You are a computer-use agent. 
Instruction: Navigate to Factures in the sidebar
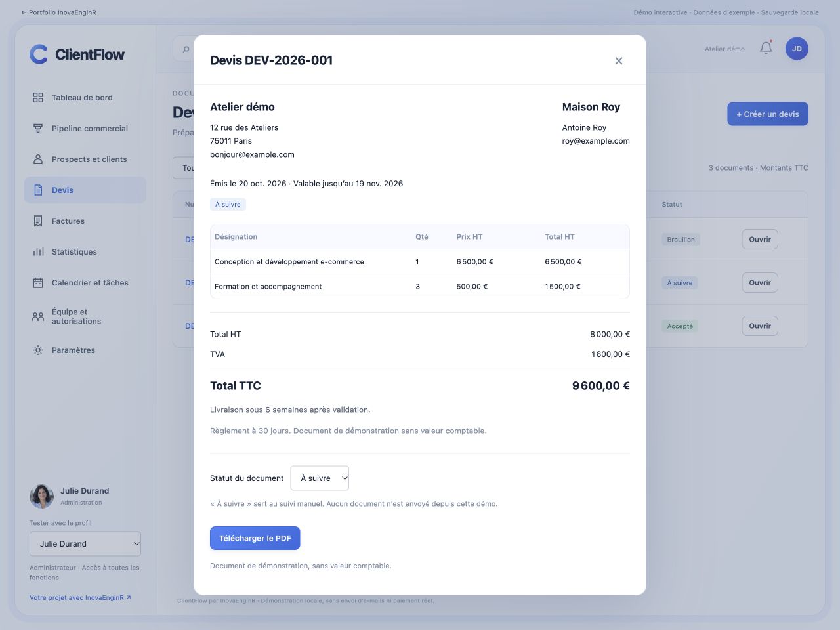(x=85, y=221)
